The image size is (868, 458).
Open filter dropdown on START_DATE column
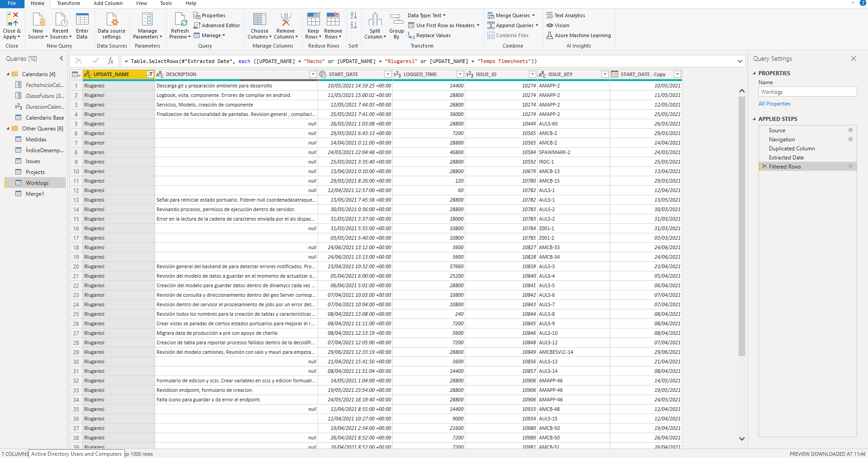coord(387,74)
